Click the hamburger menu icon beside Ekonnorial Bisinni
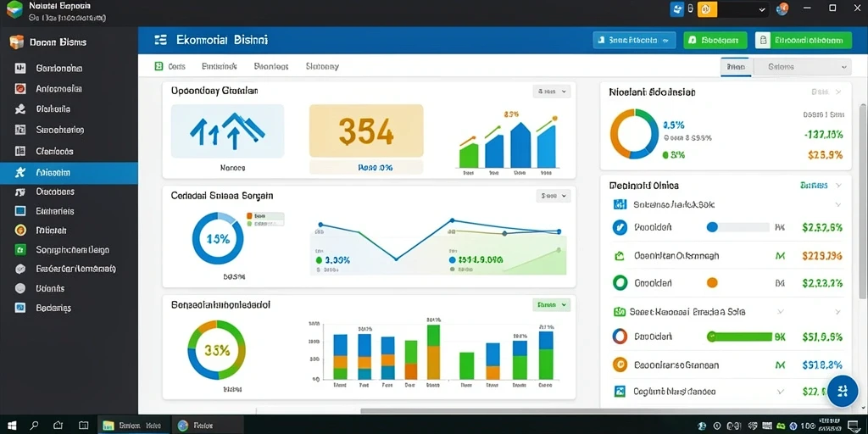The width and height of the screenshot is (868, 434). [160, 40]
